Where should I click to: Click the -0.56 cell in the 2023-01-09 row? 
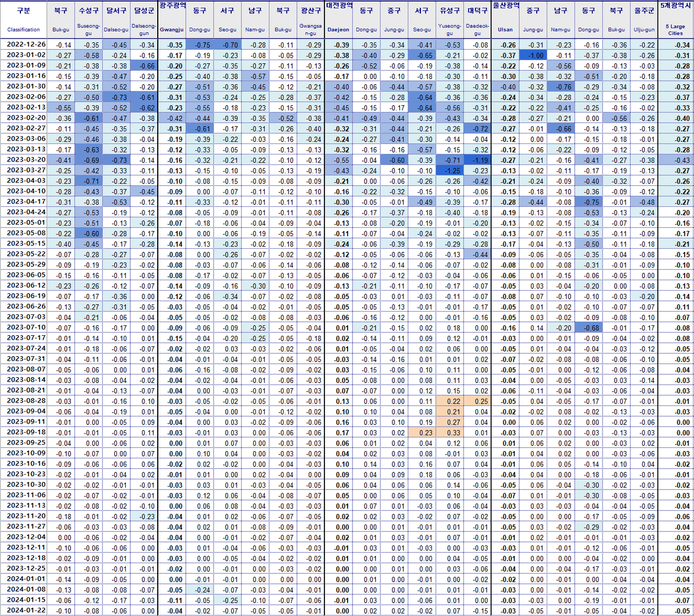point(560,66)
